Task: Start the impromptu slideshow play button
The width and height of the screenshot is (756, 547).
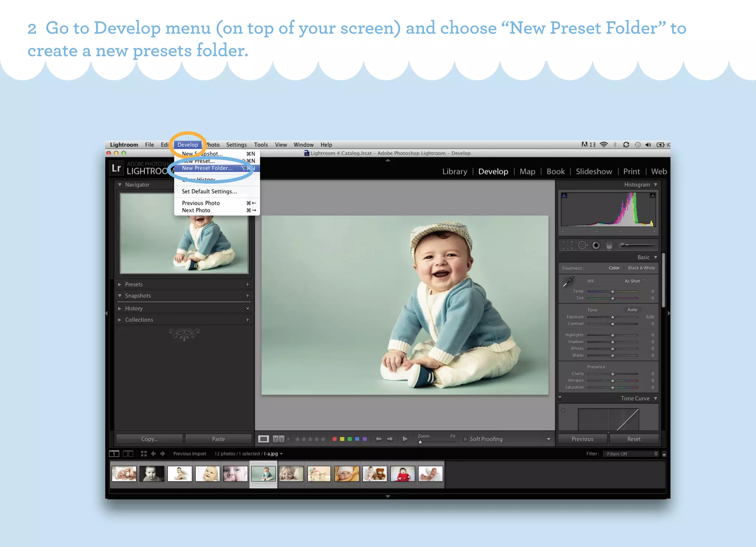Action: (x=405, y=439)
